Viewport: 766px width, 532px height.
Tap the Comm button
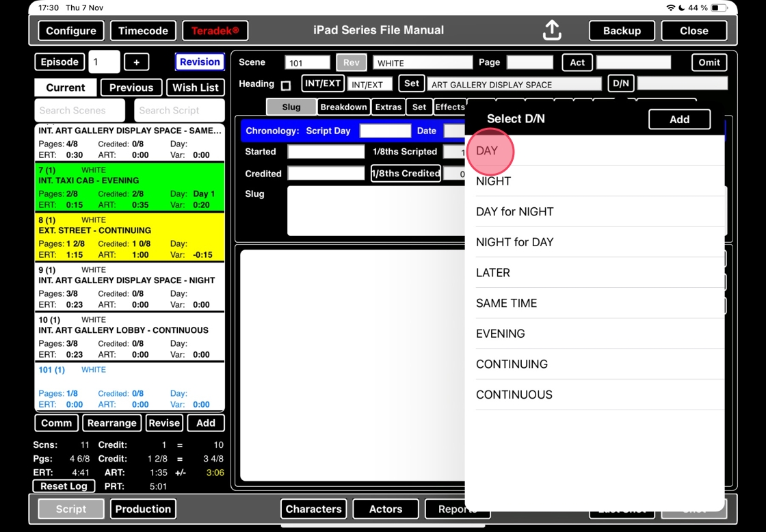point(56,423)
